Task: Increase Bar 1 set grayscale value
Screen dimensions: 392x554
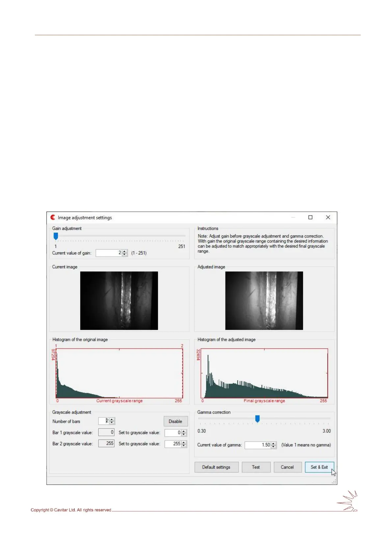Action: 184,431
